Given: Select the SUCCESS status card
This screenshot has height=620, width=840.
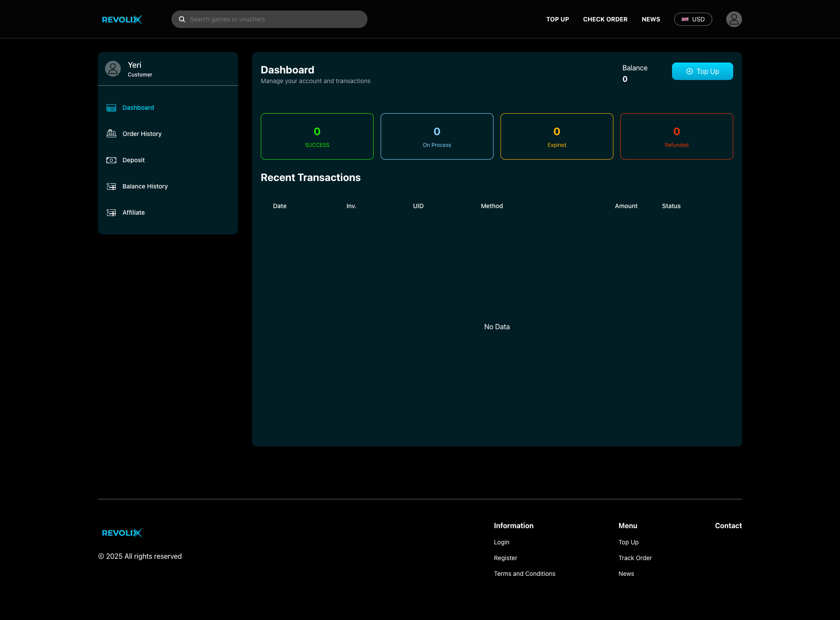Looking at the screenshot, I should 317,136.
